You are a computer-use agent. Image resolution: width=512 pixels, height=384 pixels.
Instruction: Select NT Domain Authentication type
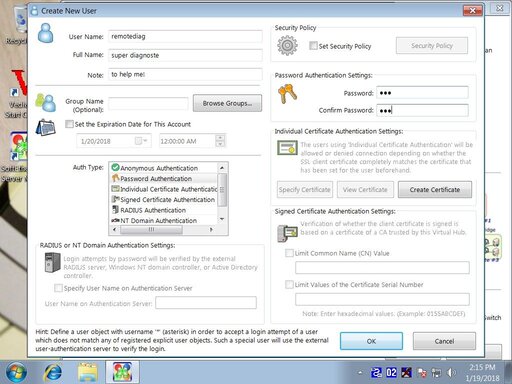(158, 220)
